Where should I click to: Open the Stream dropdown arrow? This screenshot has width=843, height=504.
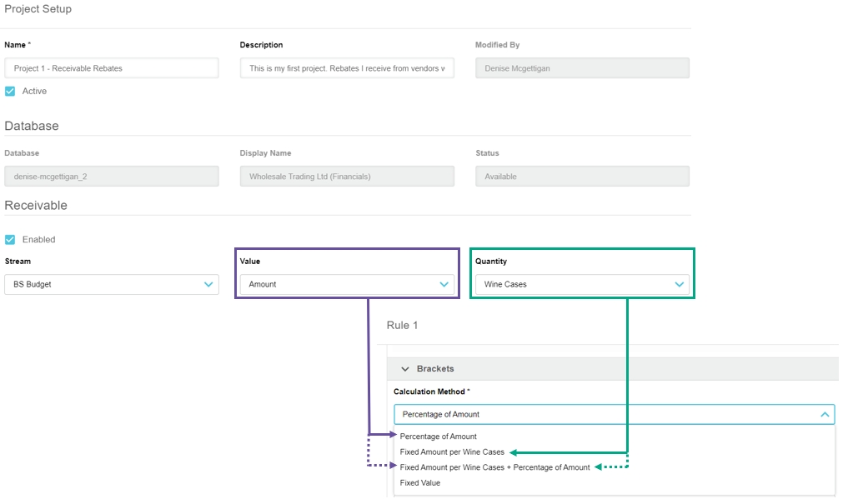coord(208,285)
